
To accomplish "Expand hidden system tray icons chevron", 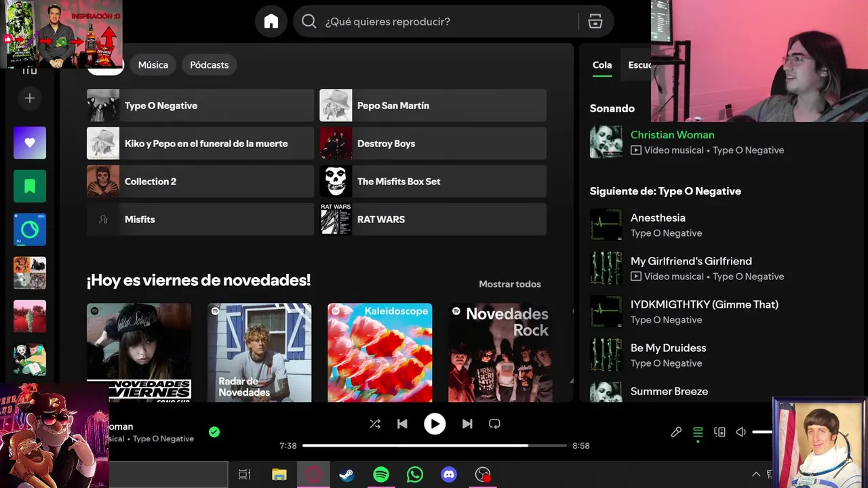I will pyautogui.click(x=756, y=474).
